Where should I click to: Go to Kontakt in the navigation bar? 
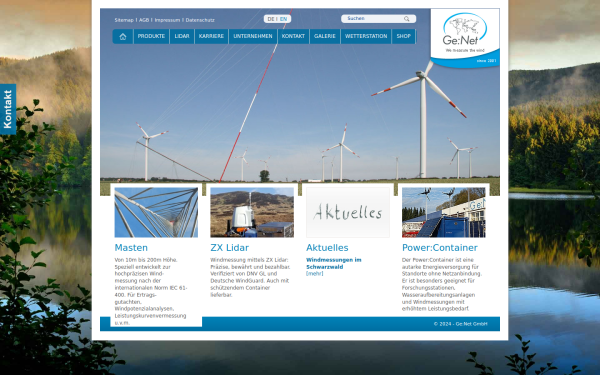293,36
